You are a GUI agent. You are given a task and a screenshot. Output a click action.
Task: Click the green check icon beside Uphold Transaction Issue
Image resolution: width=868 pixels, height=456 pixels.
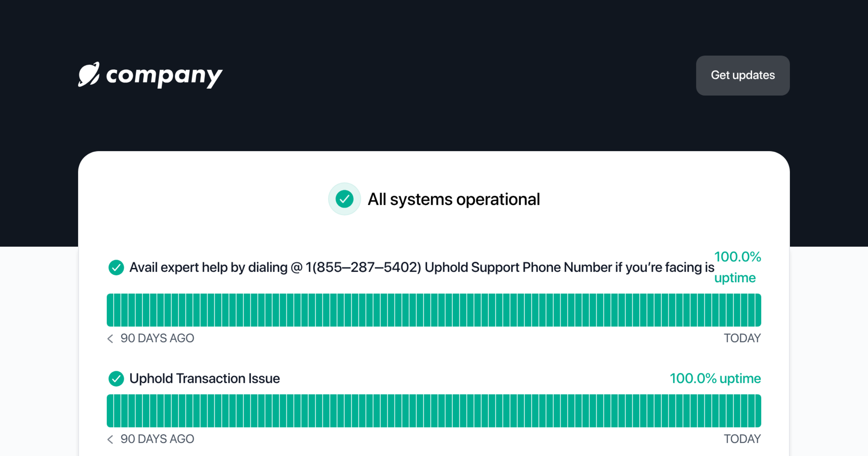pos(116,379)
